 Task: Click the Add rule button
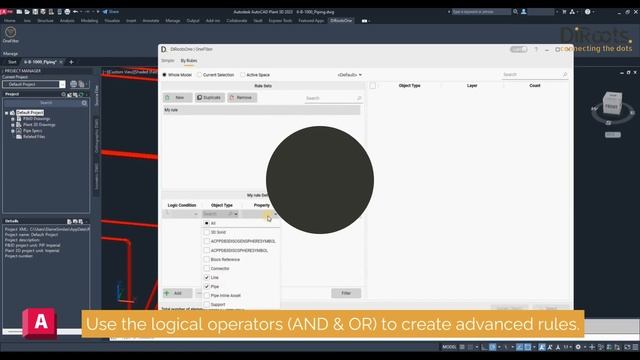point(178,293)
